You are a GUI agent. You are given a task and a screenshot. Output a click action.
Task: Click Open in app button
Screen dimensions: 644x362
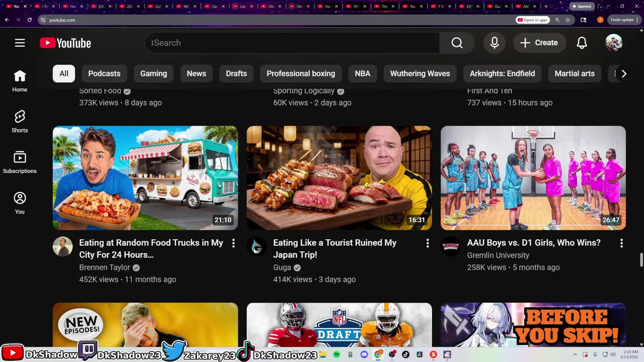click(x=532, y=20)
